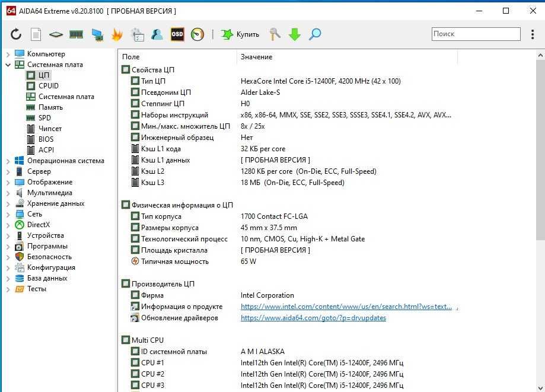545x392 pixels.
Task: Open the ACPI tree item
Action: click(x=46, y=150)
